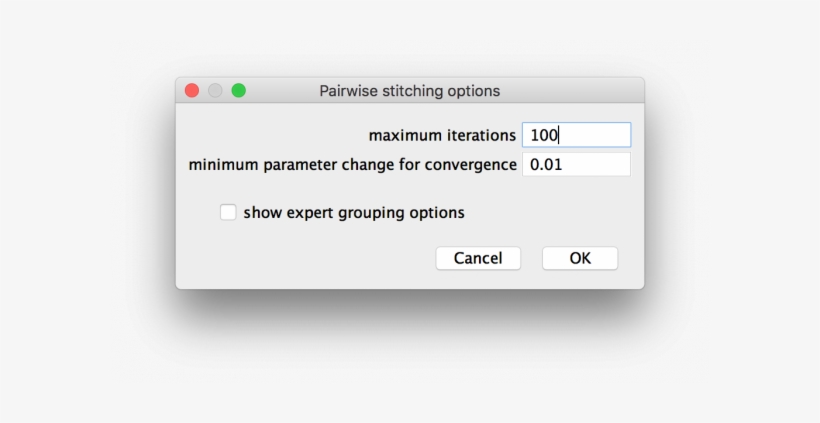Screen dimensions: 820x423
Task: Enable the show expert grouping options checkbox
Action: [228, 212]
